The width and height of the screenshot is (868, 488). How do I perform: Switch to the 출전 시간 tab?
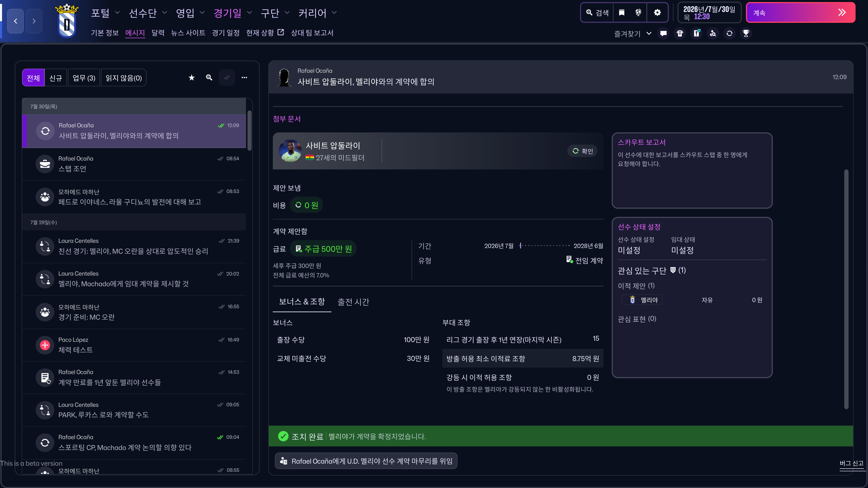[353, 302]
